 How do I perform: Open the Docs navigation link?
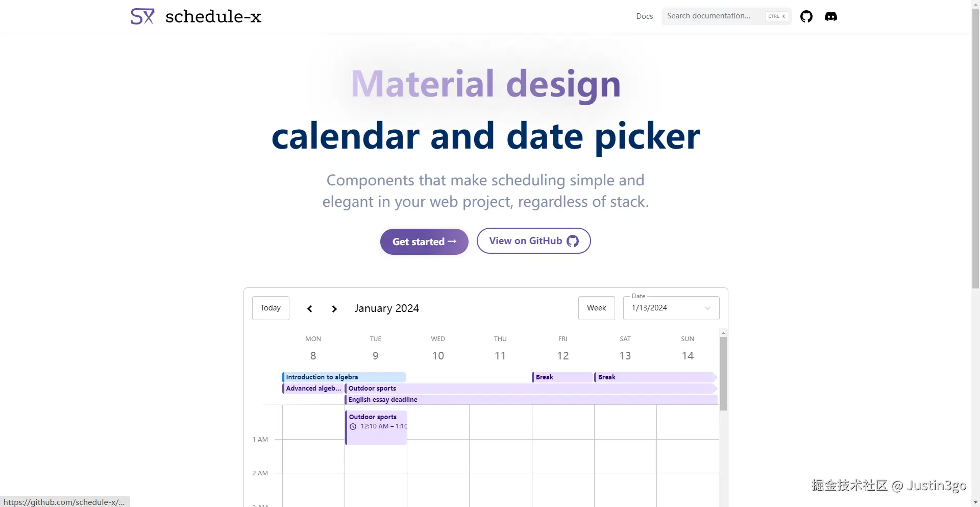point(644,16)
